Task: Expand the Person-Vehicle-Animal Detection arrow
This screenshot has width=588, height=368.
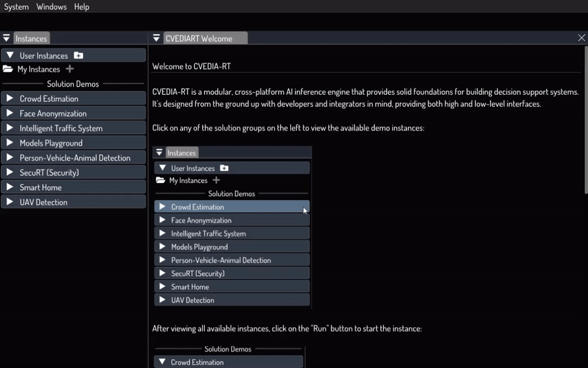Action: coord(10,157)
